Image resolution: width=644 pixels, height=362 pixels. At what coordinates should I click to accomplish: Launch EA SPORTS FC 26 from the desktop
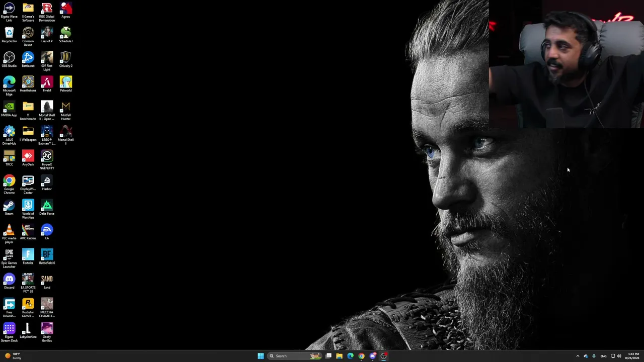tap(28, 283)
